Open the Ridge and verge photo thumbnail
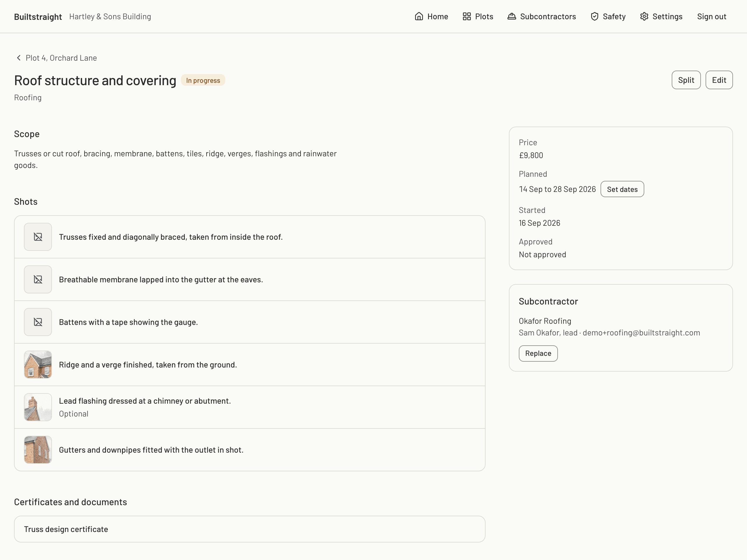 (x=38, y=365)
